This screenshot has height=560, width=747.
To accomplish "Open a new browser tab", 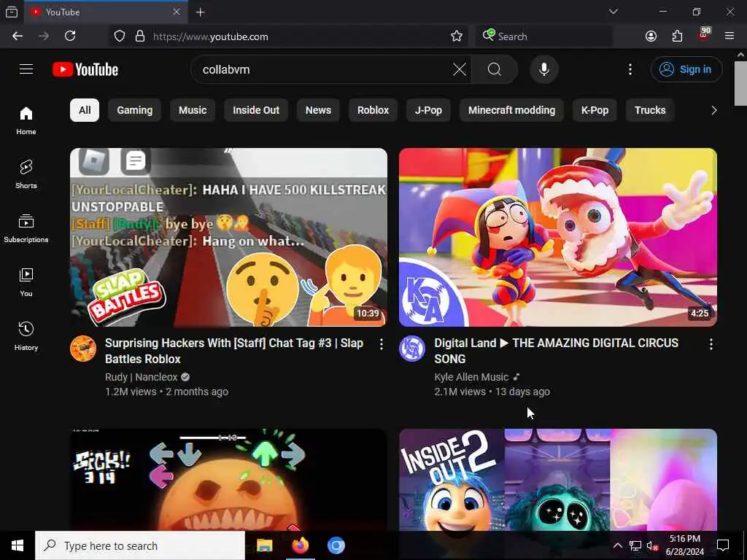I will pos(200,12).
